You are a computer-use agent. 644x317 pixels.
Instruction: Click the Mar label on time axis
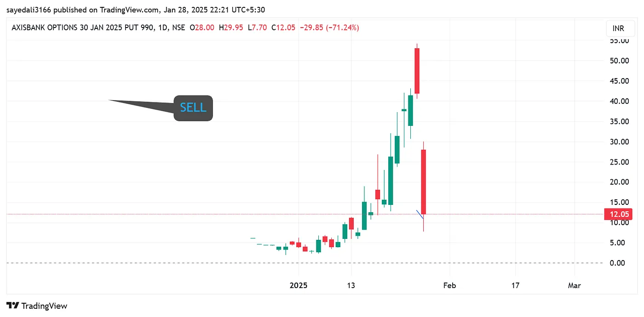(x=574, y=285)
